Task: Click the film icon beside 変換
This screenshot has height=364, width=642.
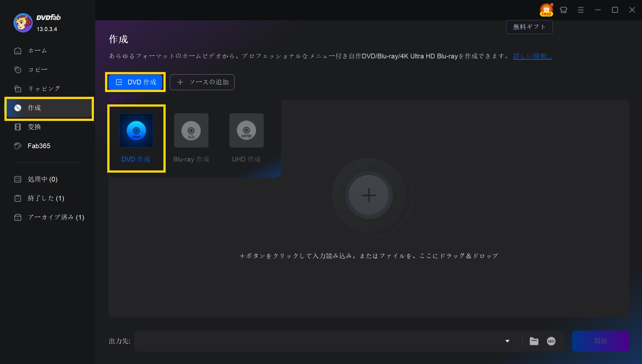Action: point(18,127)
